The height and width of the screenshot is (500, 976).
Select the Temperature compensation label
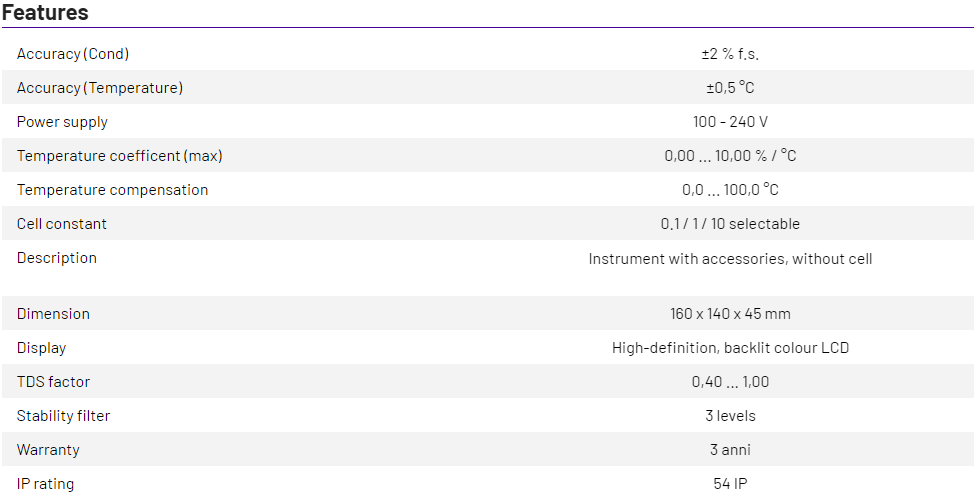pyautogui.click(x=113, y=190)
